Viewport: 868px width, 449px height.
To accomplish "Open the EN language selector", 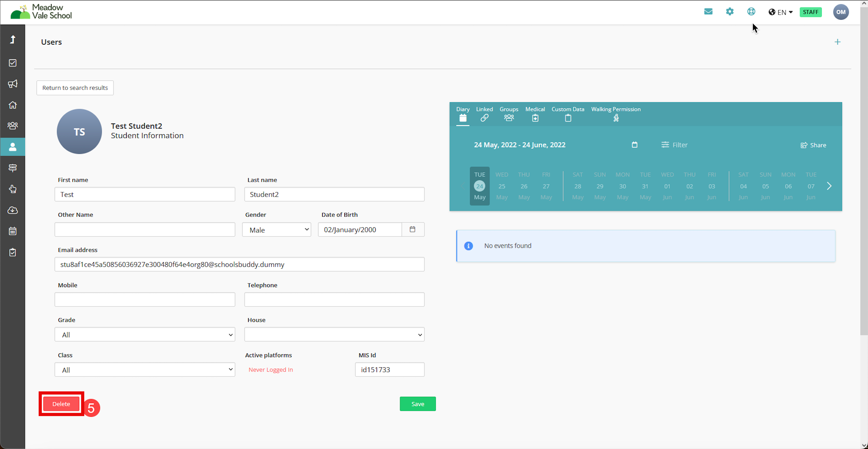I will click(780, 12).
